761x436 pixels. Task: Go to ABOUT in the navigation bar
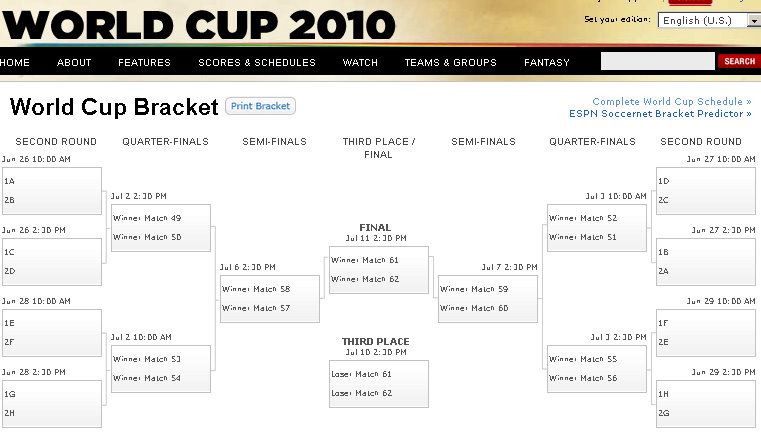pos(74,63)
